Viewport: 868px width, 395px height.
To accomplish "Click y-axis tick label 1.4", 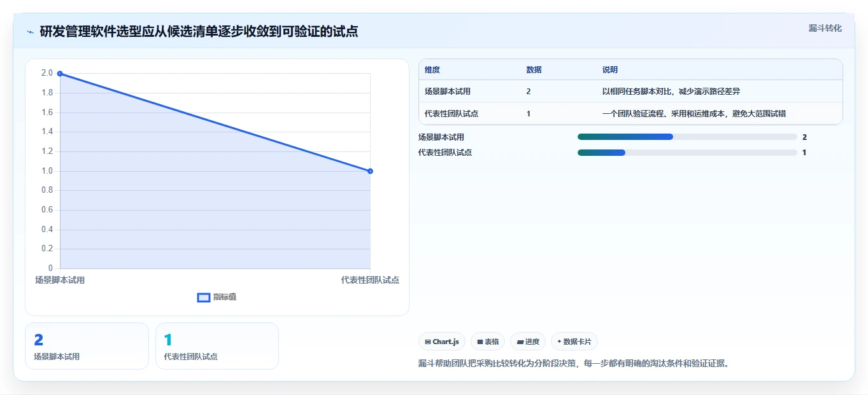I will coord(47,132).
